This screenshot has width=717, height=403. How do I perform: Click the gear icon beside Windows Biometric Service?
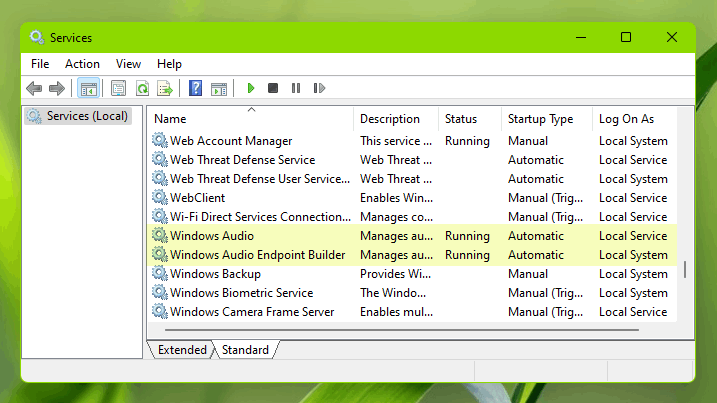point(160,292)
